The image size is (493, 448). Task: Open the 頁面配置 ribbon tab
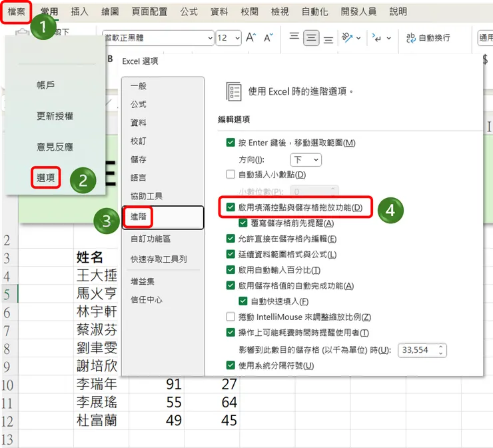149,12
